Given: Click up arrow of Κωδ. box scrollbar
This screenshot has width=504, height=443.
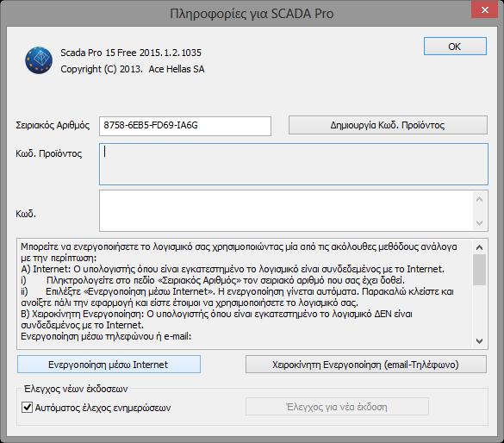Looking at the screenshot, I should tap(479, 200).
